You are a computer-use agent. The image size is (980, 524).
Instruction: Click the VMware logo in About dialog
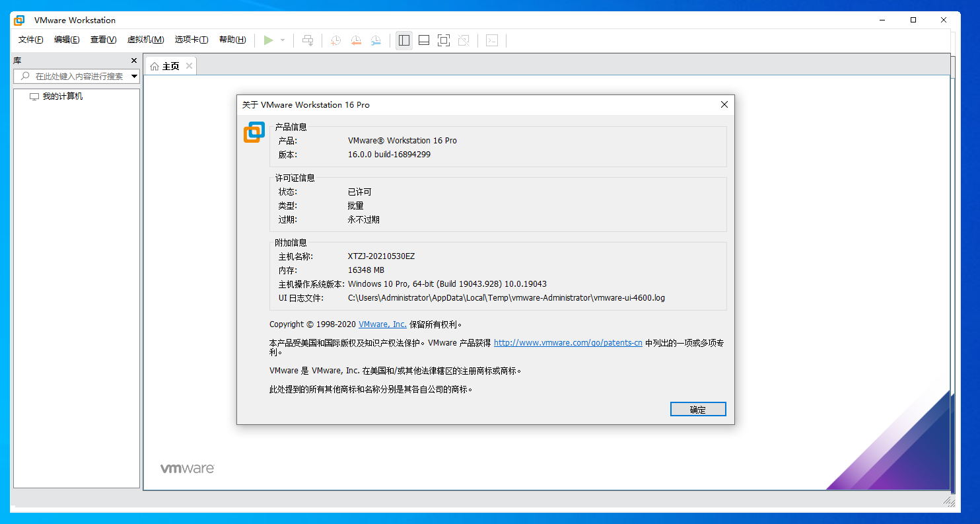tap(254, 132)
